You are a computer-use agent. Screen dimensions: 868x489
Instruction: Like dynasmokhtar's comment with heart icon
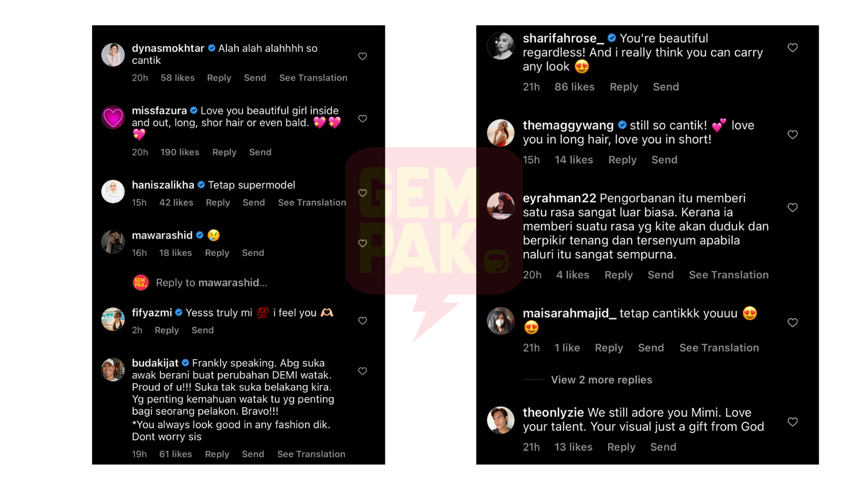click(x=363, y=56)
